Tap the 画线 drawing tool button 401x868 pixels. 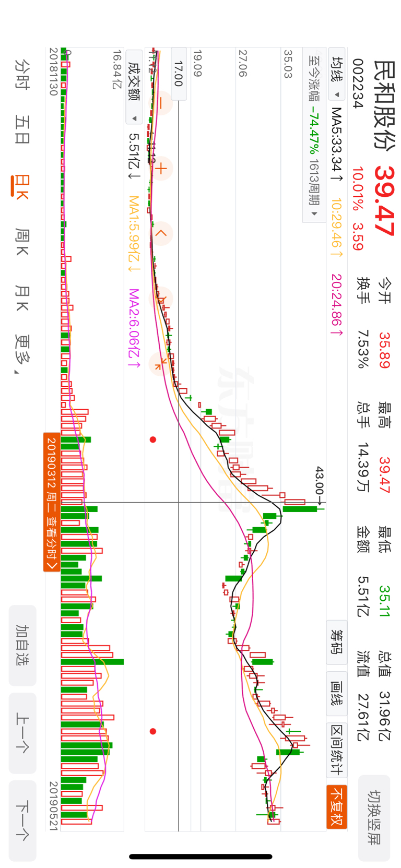tap(337, 694)
